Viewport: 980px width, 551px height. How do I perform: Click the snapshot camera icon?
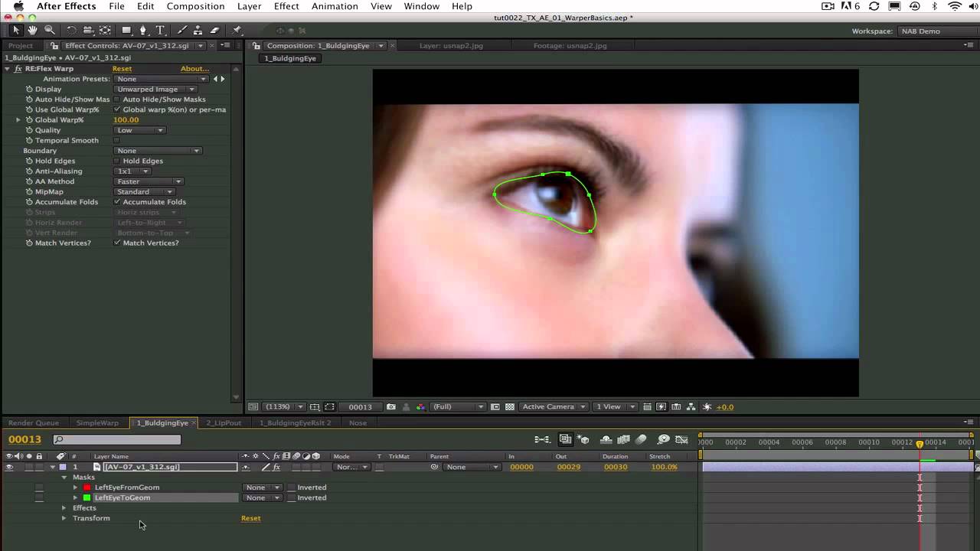point(391,407)
